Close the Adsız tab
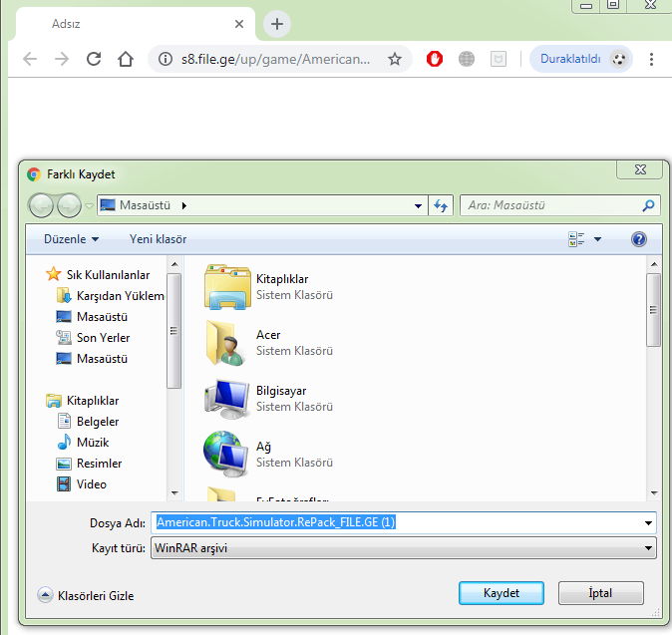 click(239, 24)
